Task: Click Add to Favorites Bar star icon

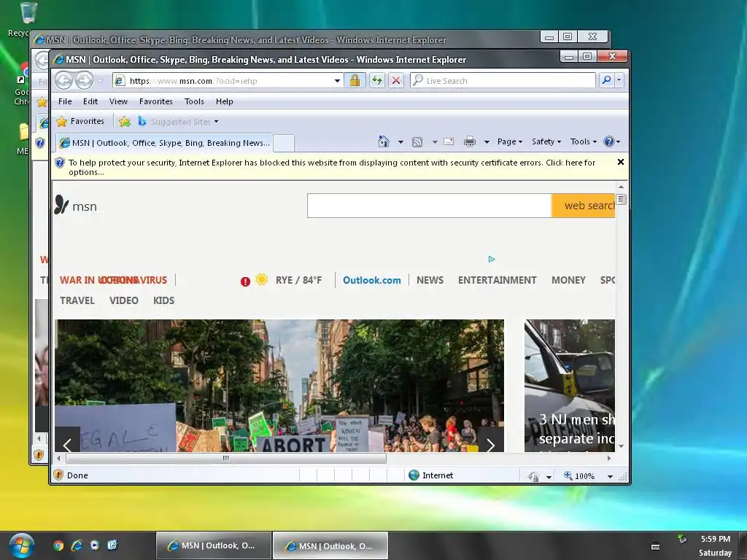Action: [x=125, y=122]
